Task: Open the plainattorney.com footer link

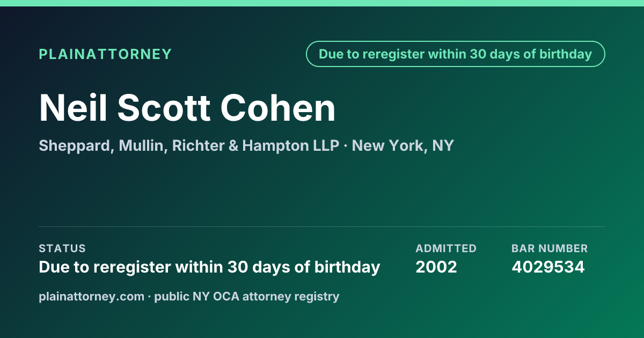Action: [x=91, y=296]
